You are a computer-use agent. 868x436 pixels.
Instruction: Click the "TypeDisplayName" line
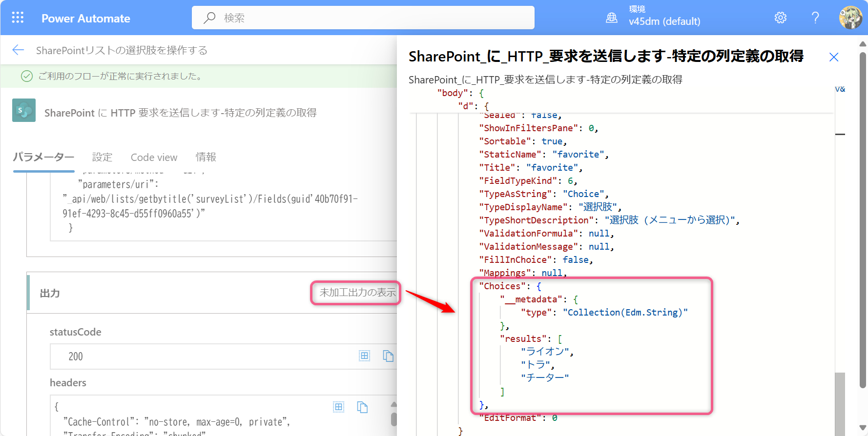[550, 207]
